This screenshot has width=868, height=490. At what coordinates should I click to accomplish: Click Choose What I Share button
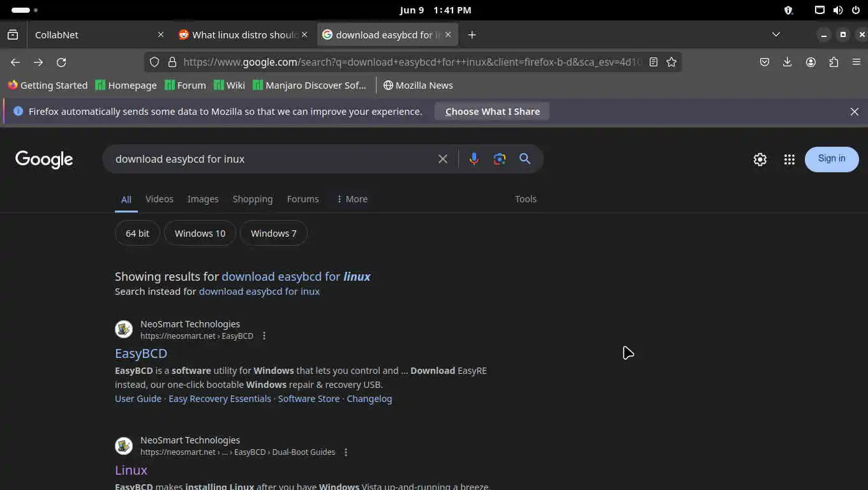[x=492, y=112]
